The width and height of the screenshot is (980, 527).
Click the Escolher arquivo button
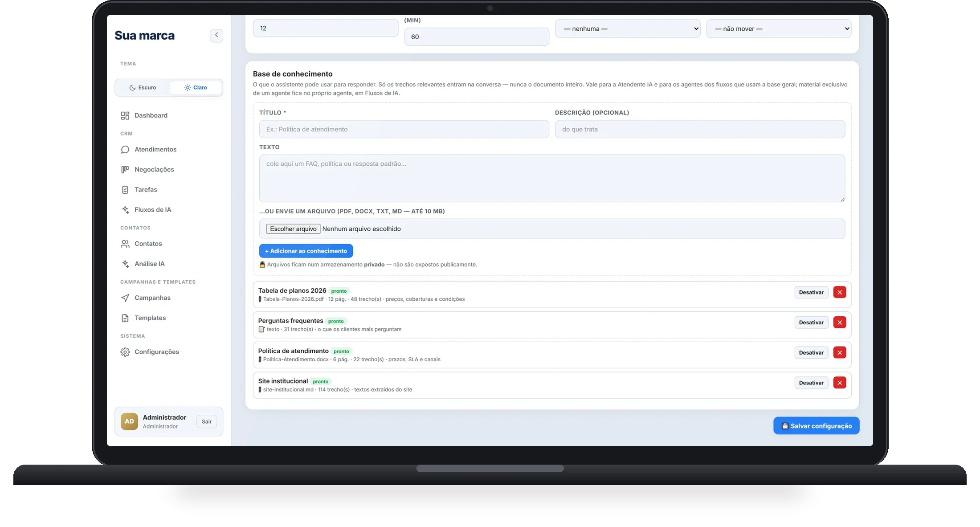click(293, 229)
